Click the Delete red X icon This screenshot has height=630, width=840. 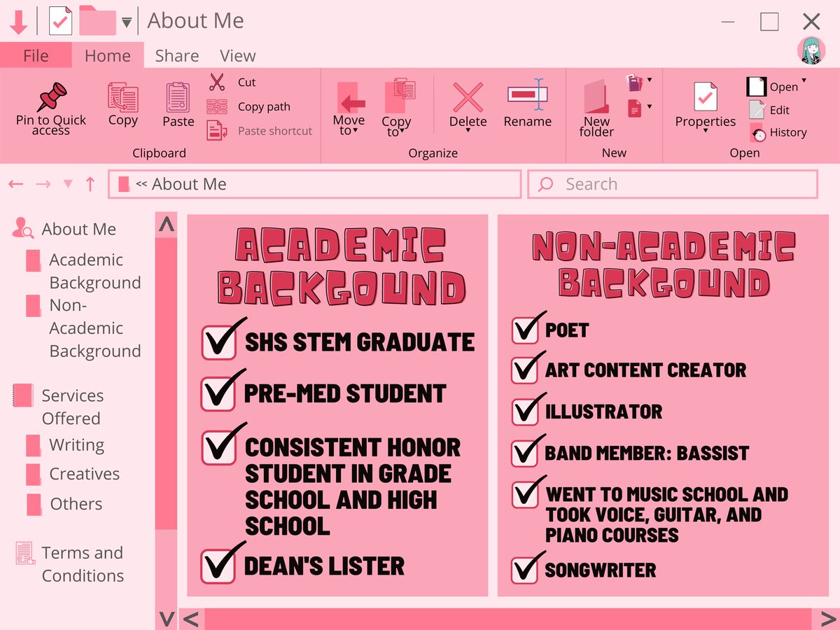click(468, 97)
